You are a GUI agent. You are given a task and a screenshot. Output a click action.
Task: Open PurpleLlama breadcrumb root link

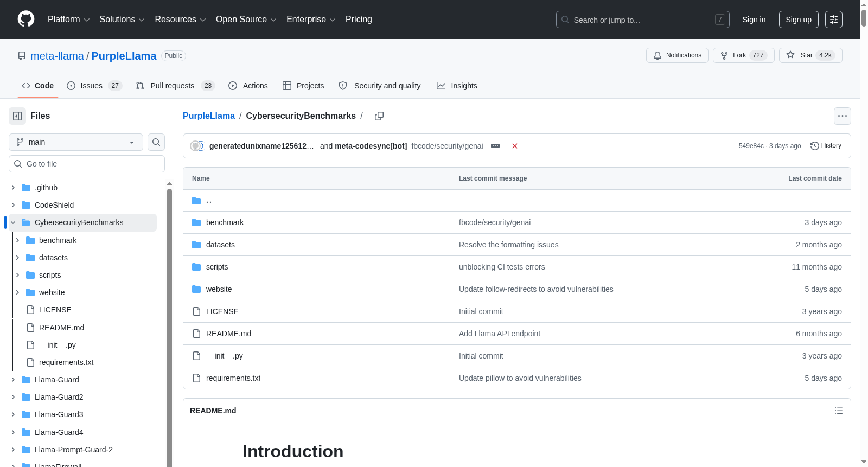coord(209,116)
